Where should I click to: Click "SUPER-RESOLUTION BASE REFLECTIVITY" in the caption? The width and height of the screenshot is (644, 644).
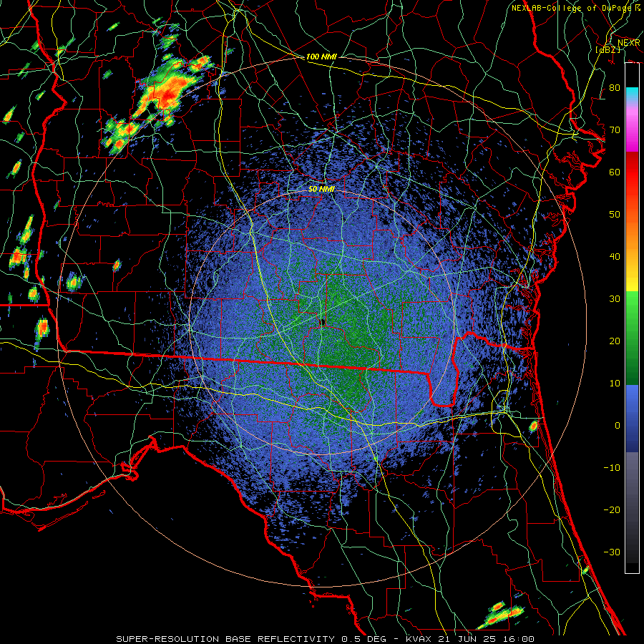(225, 639)
